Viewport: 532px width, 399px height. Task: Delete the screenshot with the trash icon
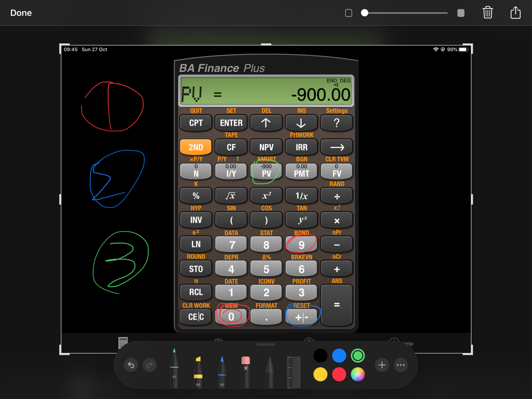click(488, 12)
